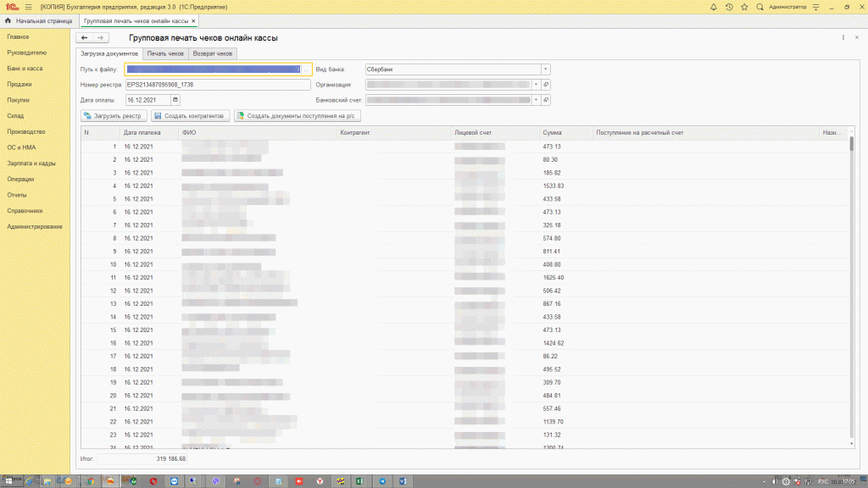This screenshot has width=868, height=488.
Task: Open the main hamburger menu
Action: pyautogui.click(x=28, y=7)
